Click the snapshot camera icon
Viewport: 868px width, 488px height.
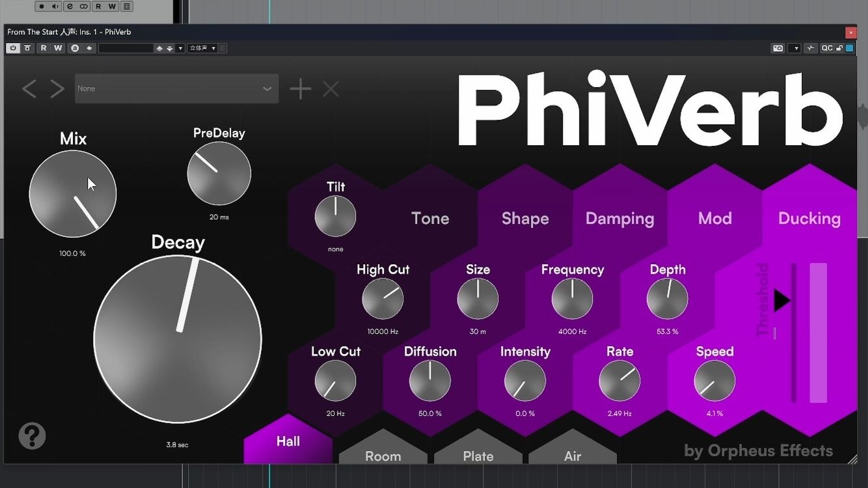(x=778, y=48)
